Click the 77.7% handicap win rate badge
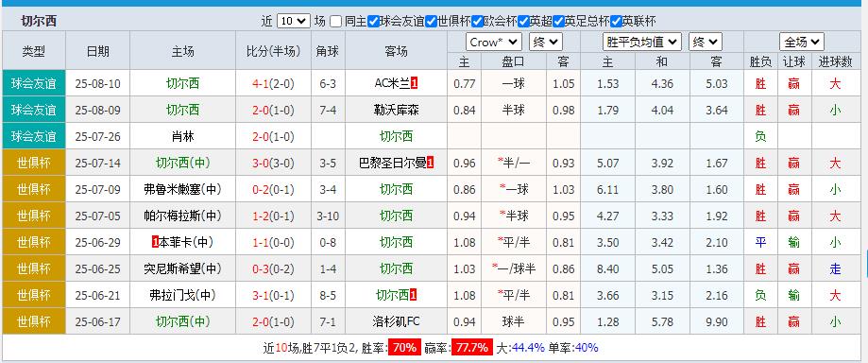Screen dimensions: 868x363 click(471, 348)
